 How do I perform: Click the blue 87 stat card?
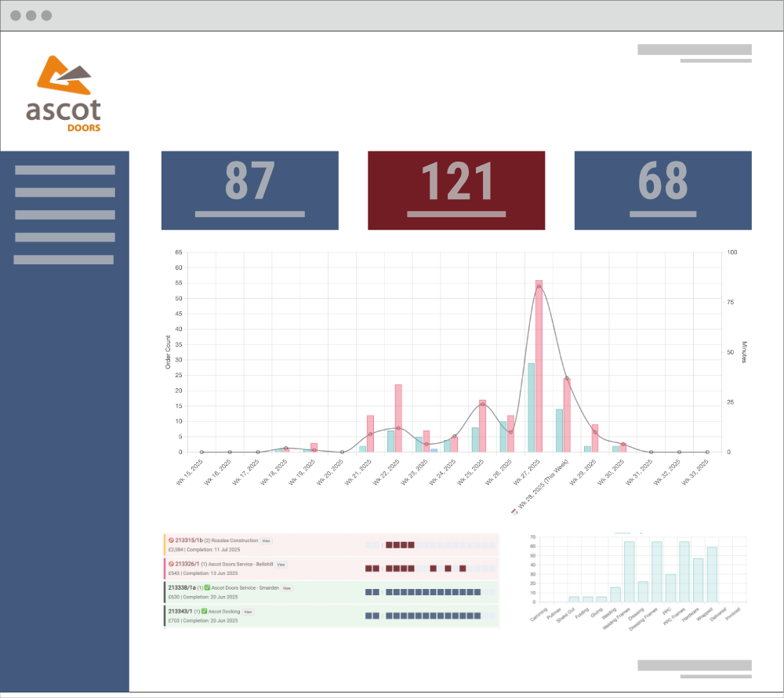pyautogui.click(x=249, y=191)
